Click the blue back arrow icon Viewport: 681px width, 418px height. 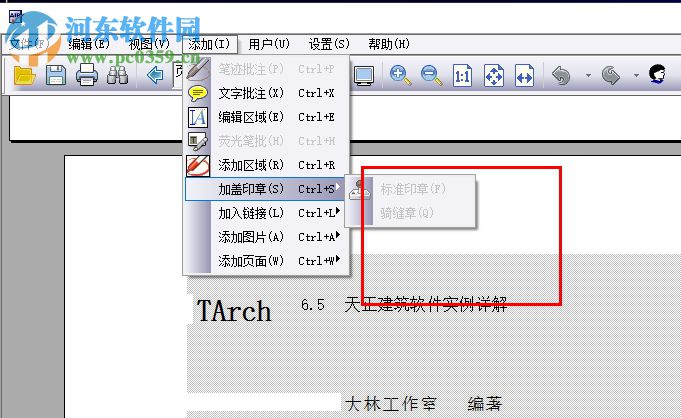coord(155,75)
